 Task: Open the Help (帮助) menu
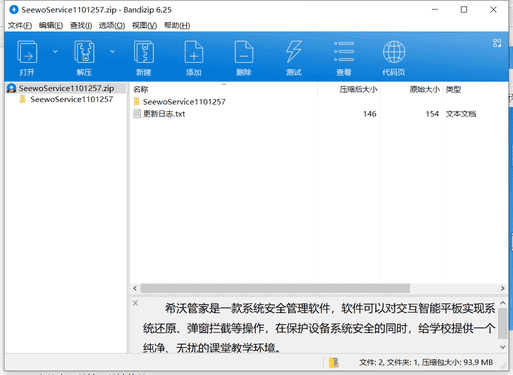coord(177,26)
